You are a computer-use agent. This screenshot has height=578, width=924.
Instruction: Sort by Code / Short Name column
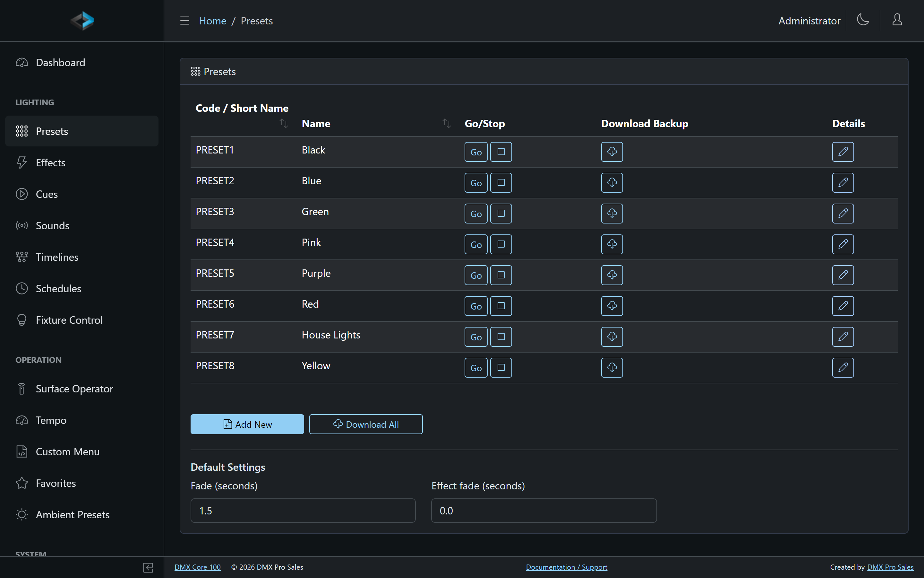(x=284, y=124)
